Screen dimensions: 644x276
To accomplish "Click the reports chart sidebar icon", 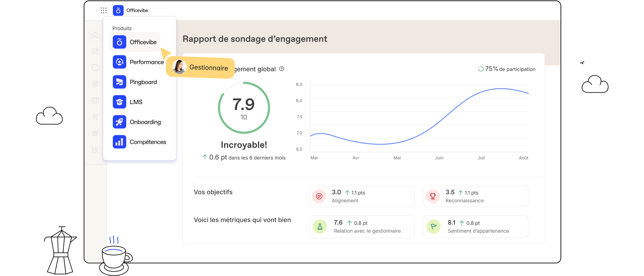I will click(95, 149).
